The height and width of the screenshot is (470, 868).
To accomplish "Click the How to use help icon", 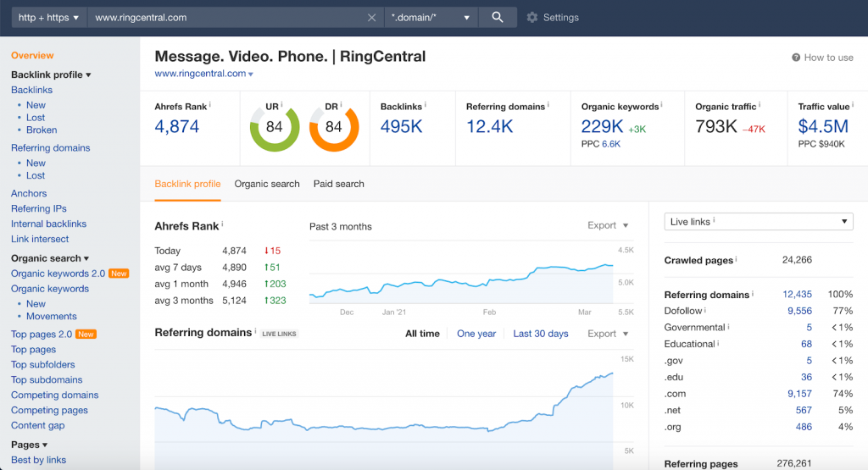I will coord(796,58).
